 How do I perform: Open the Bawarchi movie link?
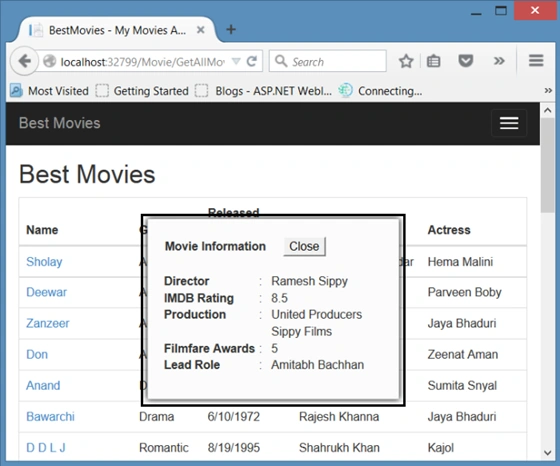click(x=50, y=417)
